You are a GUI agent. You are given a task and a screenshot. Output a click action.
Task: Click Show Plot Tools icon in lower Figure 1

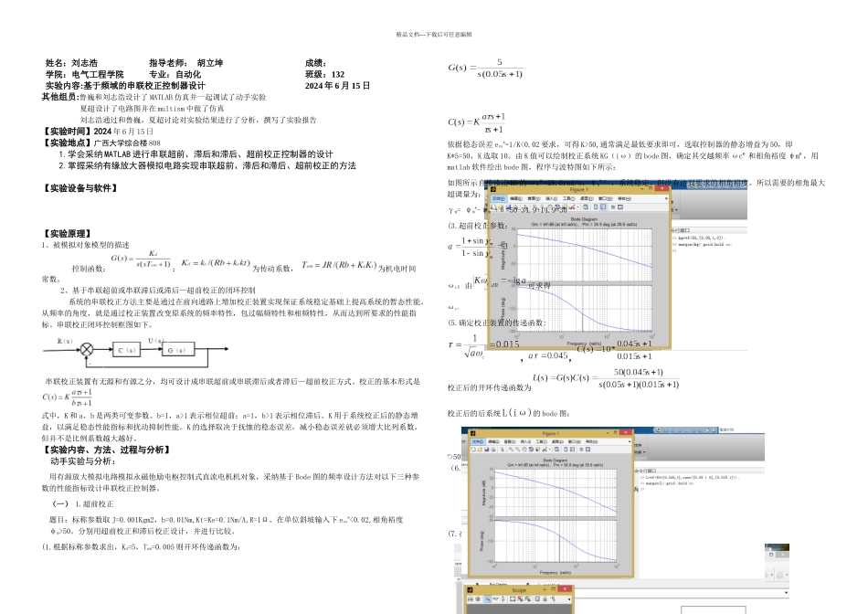click(x=587, y=450)
